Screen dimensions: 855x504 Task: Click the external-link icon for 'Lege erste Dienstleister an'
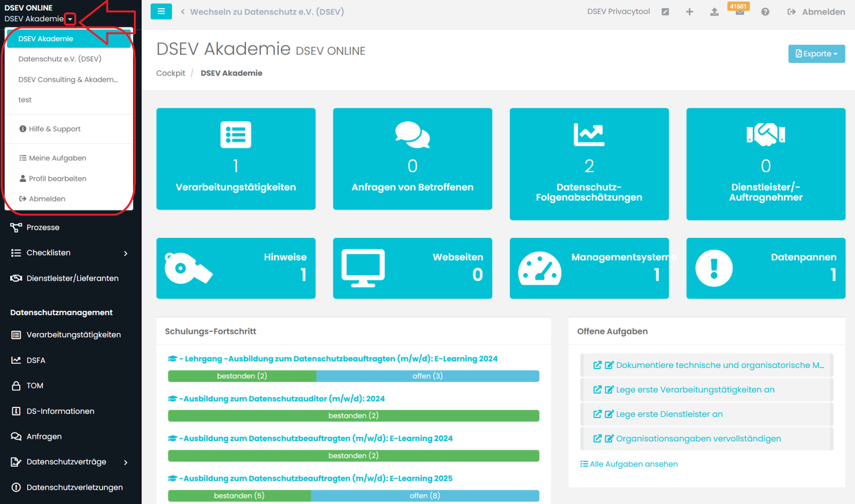coord(597,414)
